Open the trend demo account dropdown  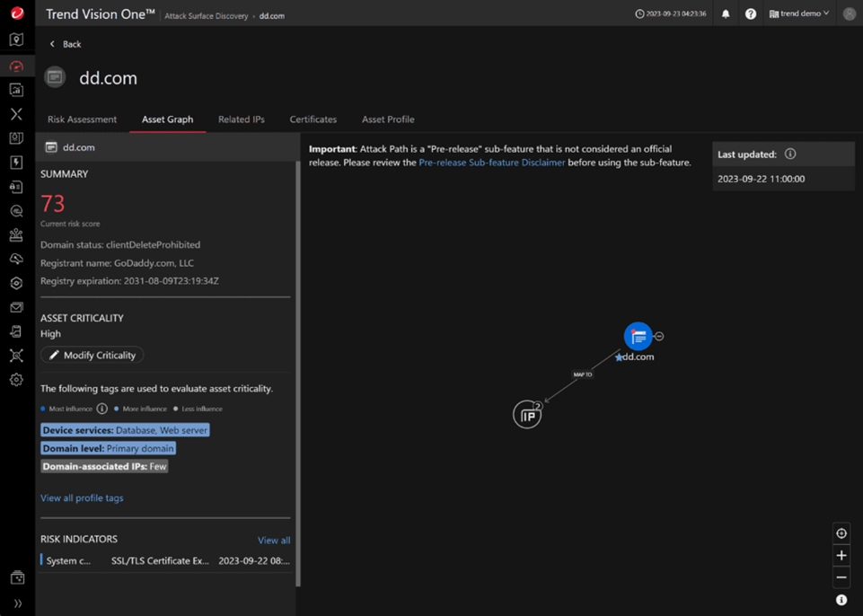pos(799,13)
